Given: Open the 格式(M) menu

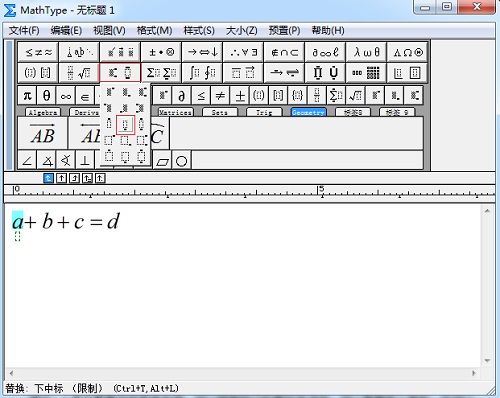Looking at the screenshot, I should pos(154,31).
